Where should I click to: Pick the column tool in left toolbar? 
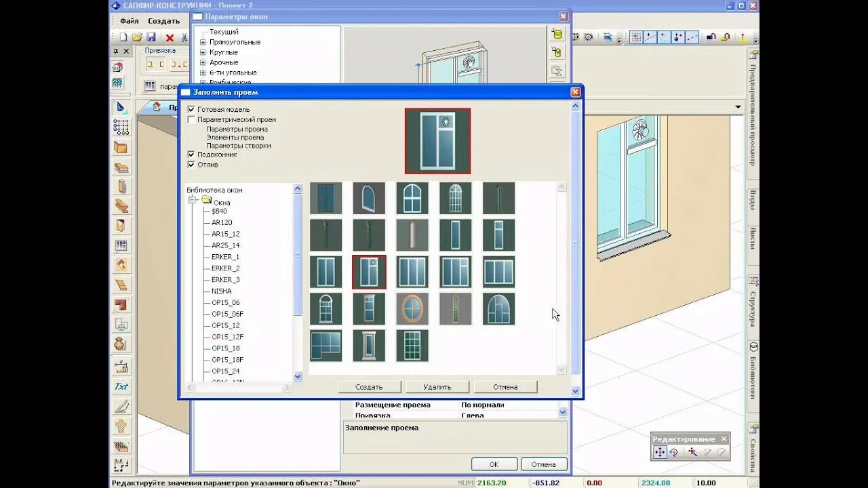121,186
